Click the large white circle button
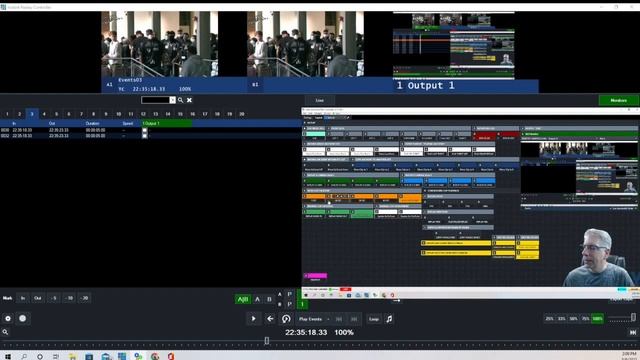The height and width of the screenshot is (360, 640). click(x=22, y=318)
